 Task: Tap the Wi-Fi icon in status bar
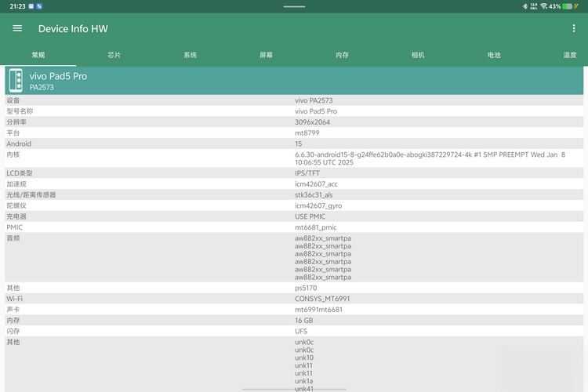tap(543, 6)
